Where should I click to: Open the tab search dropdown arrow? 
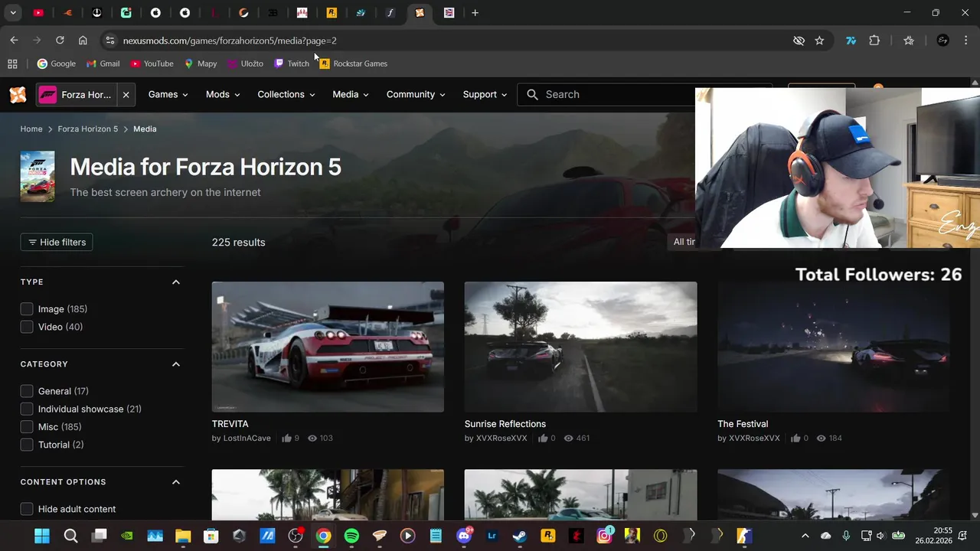13,13
